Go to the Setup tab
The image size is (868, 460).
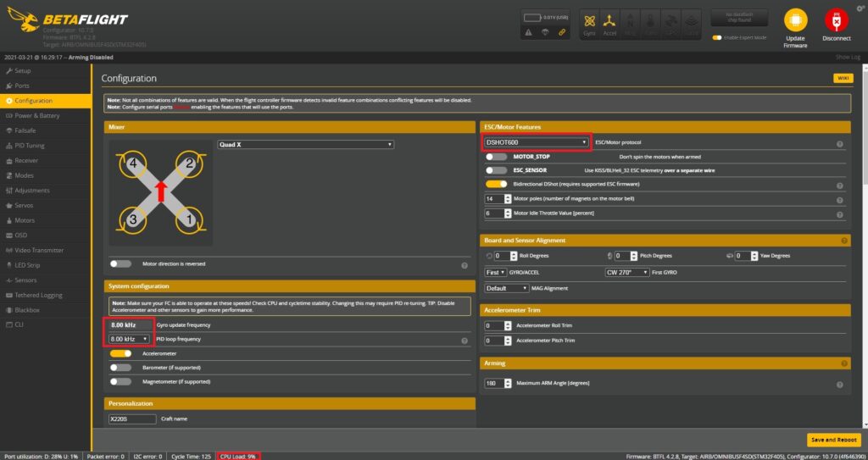click(46, 71)
